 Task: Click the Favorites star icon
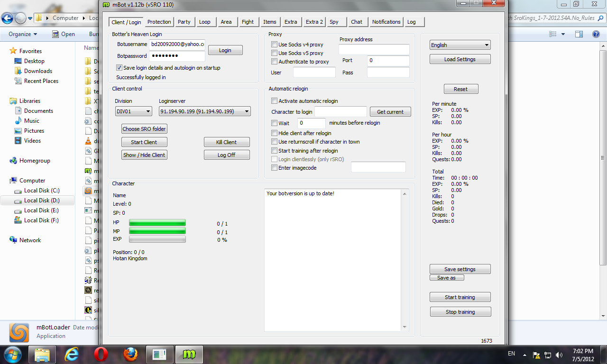tap(13, 51)
